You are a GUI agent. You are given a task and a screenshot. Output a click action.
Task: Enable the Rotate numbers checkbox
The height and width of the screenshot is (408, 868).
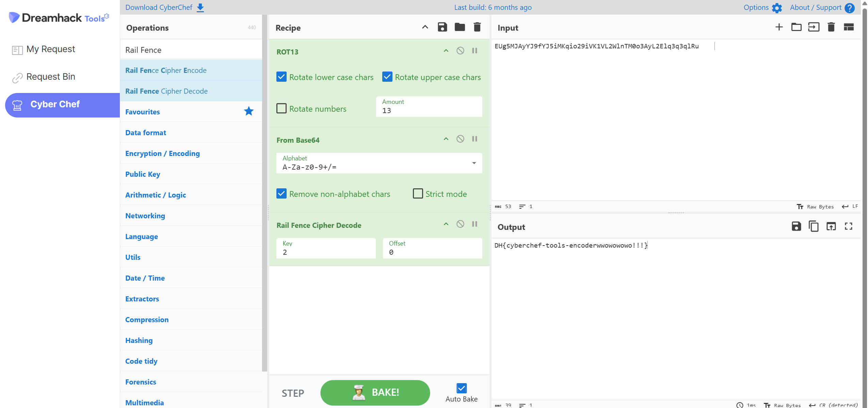click(x=282, y=109)
